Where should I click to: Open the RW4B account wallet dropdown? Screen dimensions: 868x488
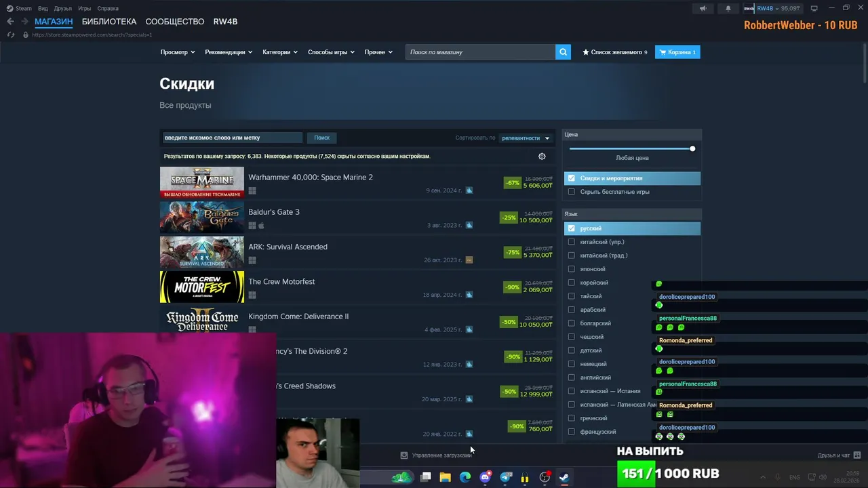pyautogui.click(x=772, y=8)
